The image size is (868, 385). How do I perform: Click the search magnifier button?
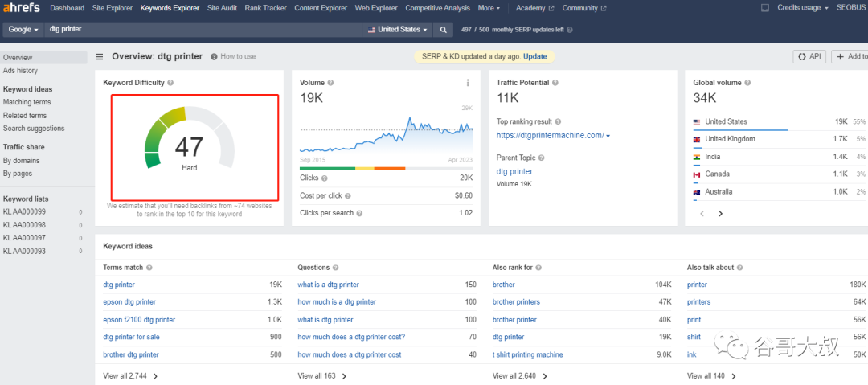point(443,29)
